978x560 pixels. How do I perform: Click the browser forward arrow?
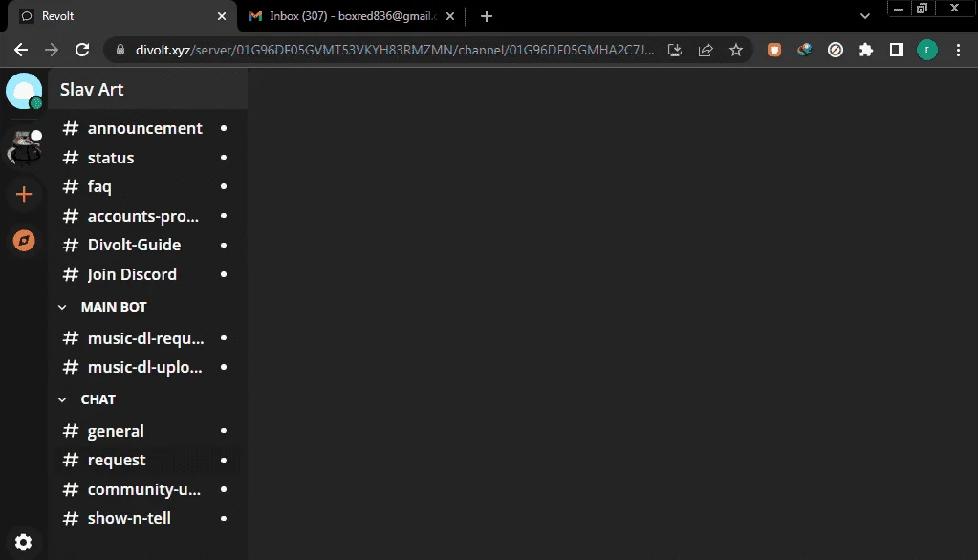click(51, 50)
